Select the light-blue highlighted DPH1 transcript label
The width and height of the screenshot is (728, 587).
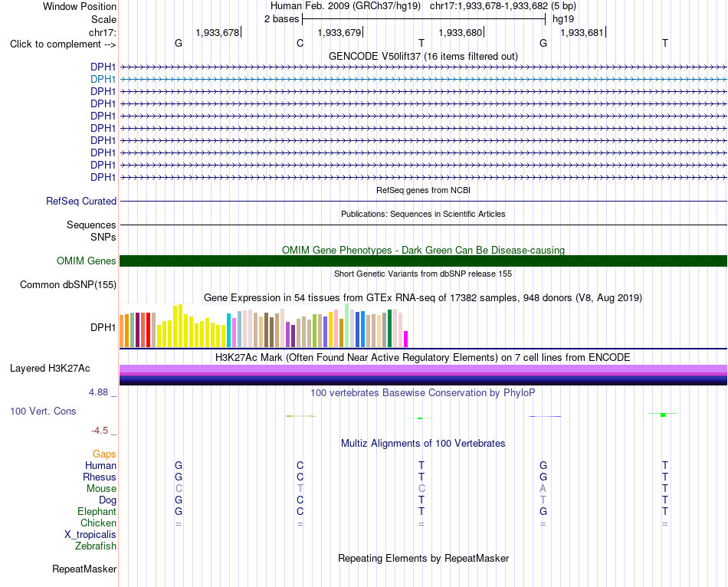point(103,79)
